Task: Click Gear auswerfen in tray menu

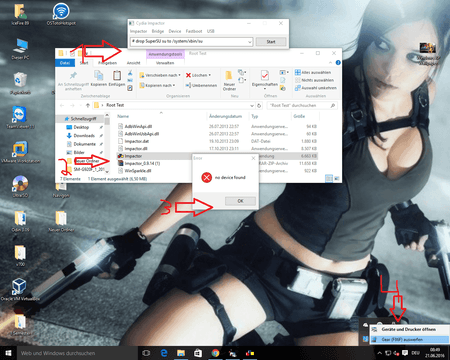Action: click(x=409, y=339)
